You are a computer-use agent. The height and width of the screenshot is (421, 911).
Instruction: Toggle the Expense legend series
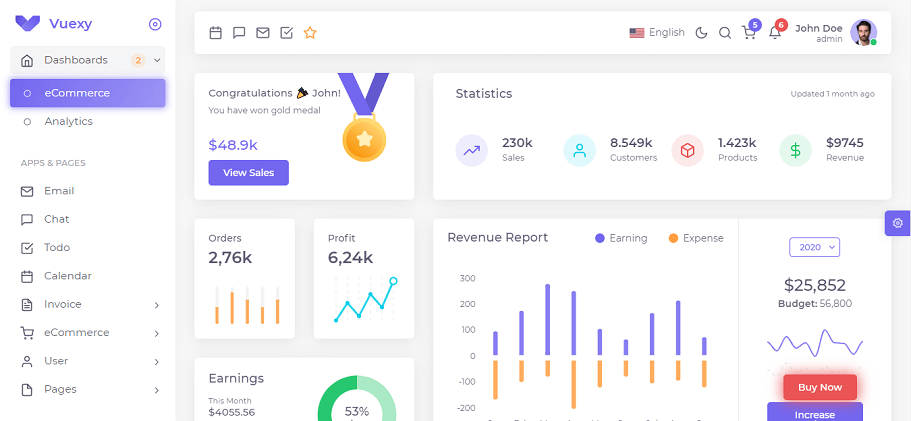coord(696,238)
